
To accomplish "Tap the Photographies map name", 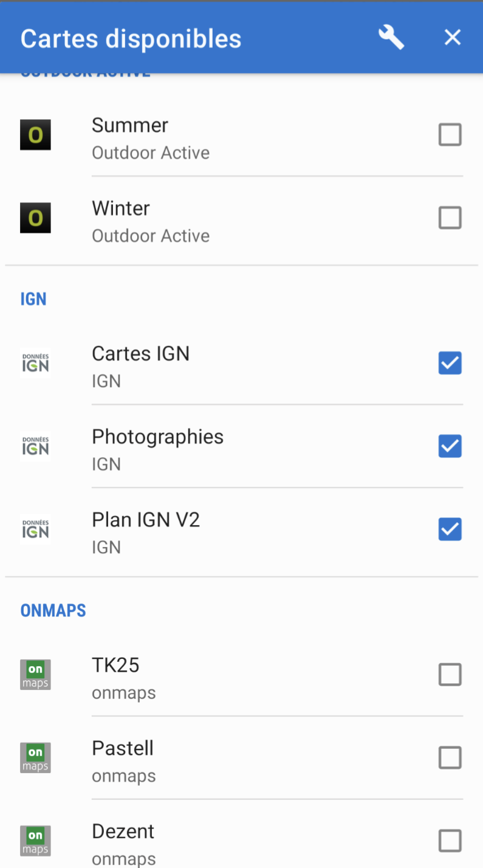I will (x=157, y=437).
